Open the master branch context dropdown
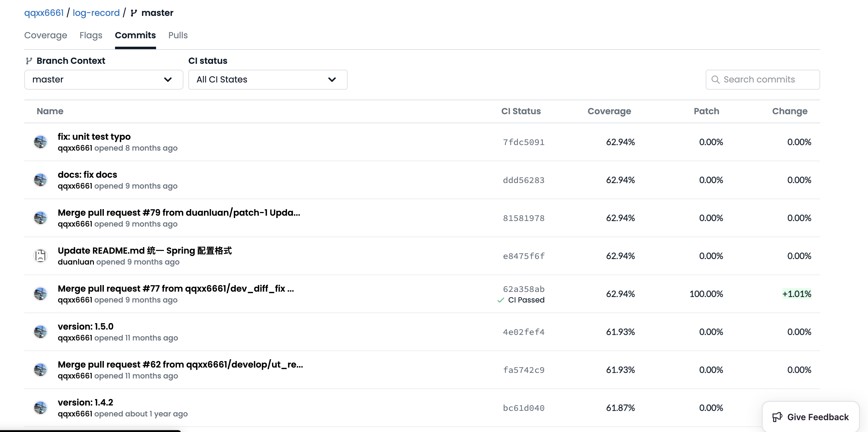 (x=104, y=80)
